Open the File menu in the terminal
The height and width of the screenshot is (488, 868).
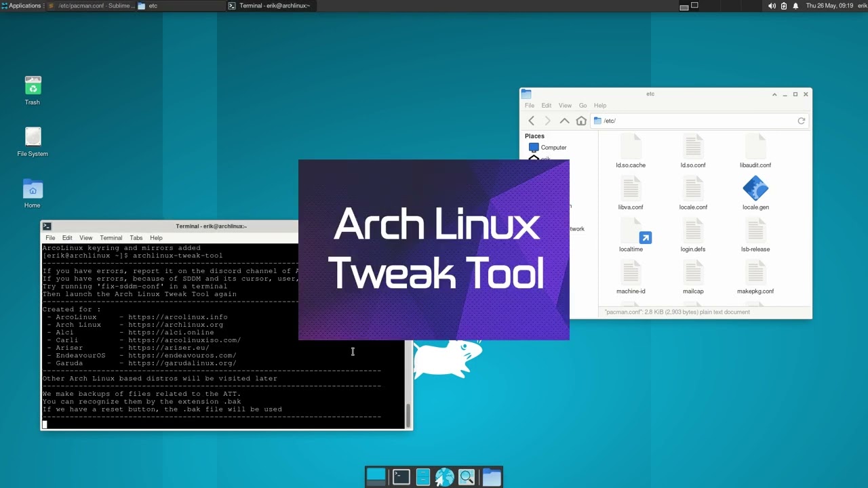click(x=50, y=238)
